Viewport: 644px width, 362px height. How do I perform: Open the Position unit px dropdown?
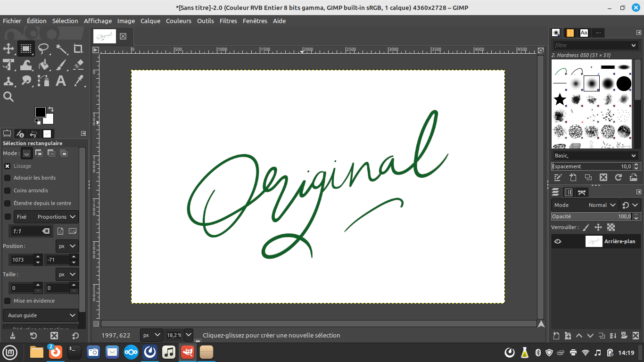click(67, 246)
